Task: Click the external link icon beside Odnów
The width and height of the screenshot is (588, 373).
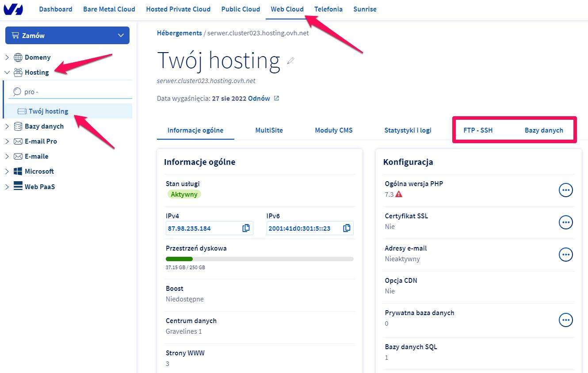Action: [x=277, y=98]
